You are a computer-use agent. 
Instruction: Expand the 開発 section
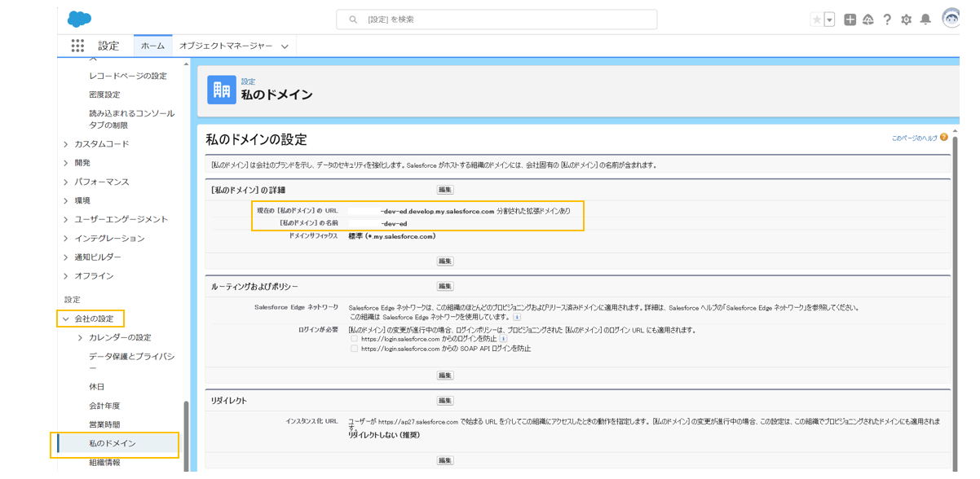point(66,163)
